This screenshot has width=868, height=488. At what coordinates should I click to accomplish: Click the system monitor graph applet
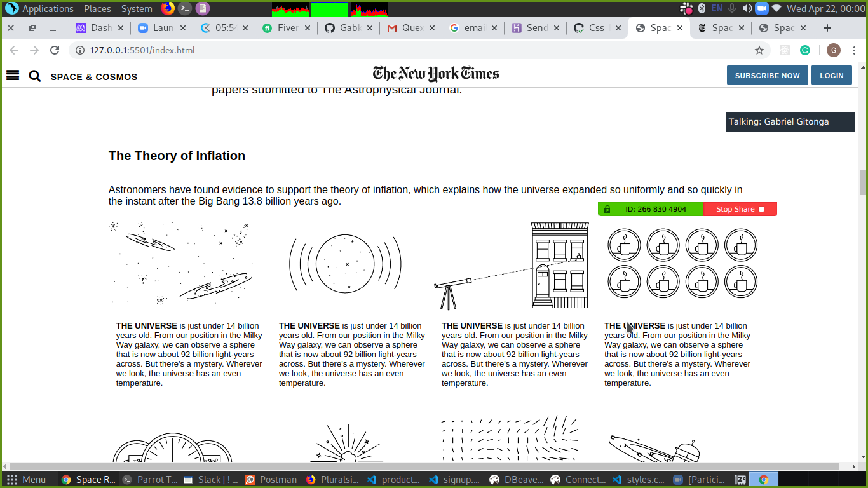coord(329,9)
